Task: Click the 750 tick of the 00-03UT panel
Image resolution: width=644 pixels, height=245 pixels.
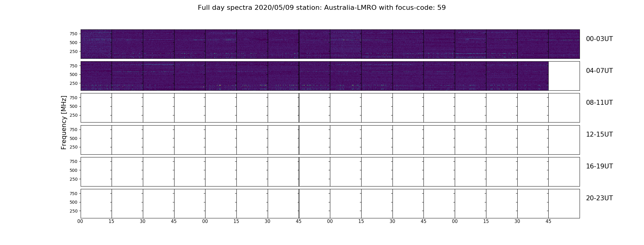Action: click(x=74, y=34)
